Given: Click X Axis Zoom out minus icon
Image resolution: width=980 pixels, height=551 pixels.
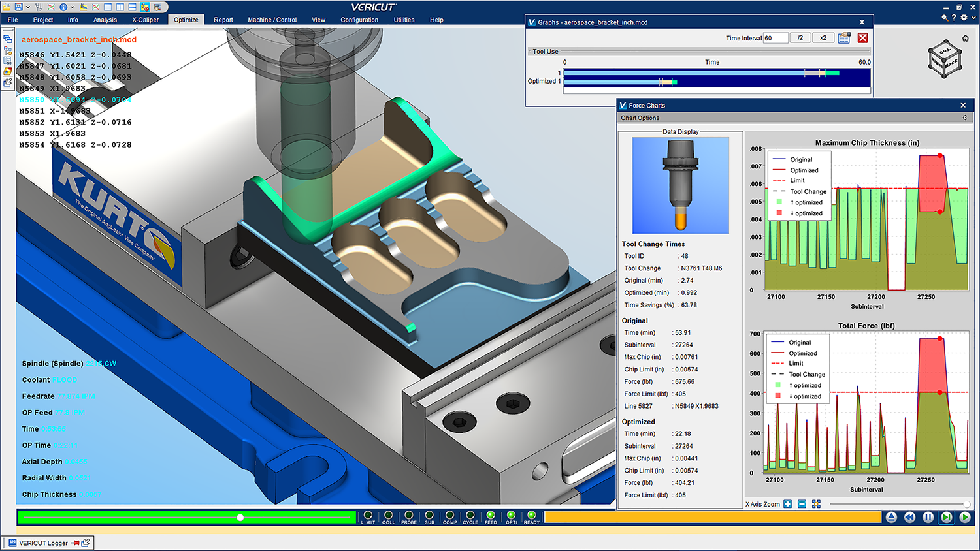Looking at the screenshot, I should click(x=802, y=504).
